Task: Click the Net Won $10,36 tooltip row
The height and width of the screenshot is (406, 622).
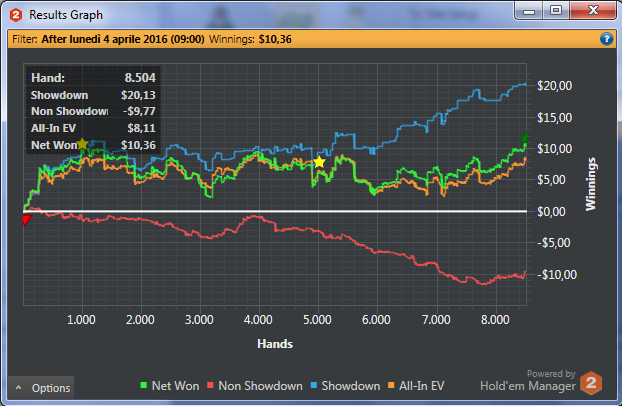Action: (x=93, y=145)
